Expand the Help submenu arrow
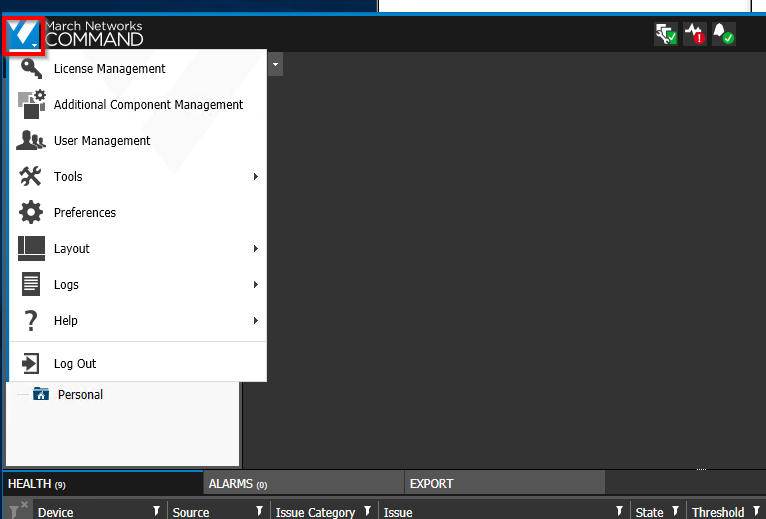 tap(255, 321)
